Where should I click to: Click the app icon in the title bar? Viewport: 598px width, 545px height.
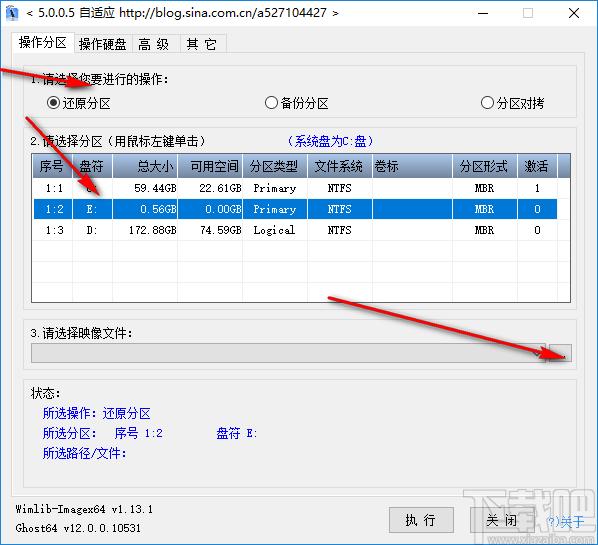(12, 13)
